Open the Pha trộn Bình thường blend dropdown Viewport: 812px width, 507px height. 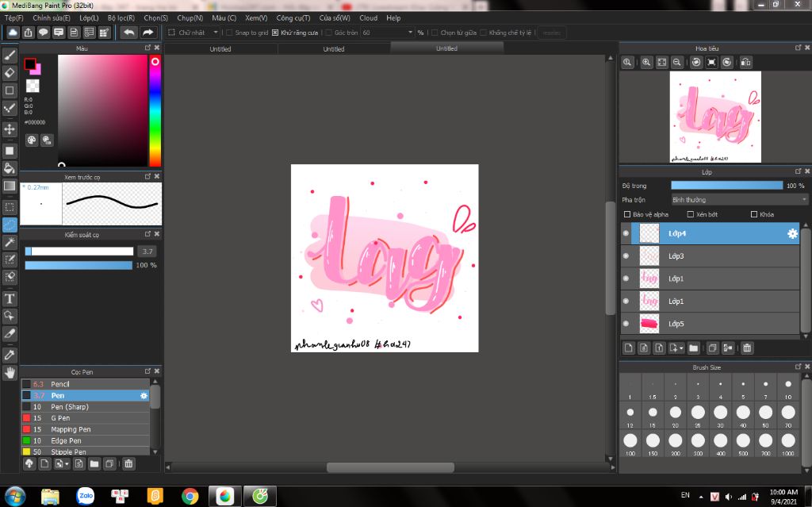pos(739,200)
